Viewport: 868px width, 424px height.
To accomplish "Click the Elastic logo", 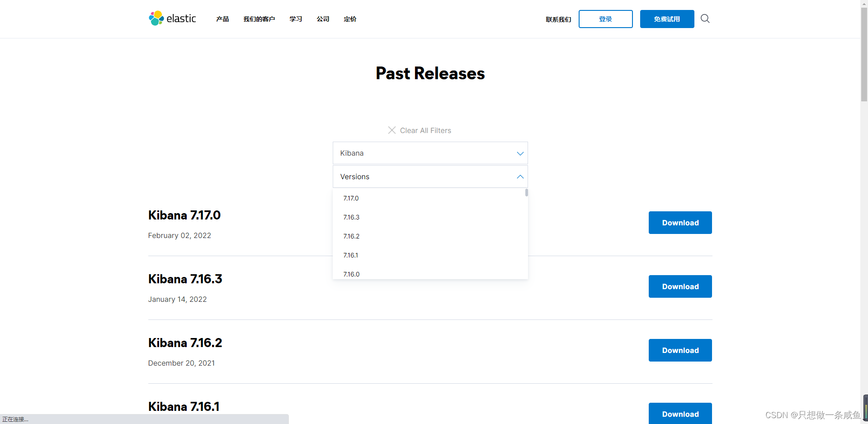I will (172, 19).
